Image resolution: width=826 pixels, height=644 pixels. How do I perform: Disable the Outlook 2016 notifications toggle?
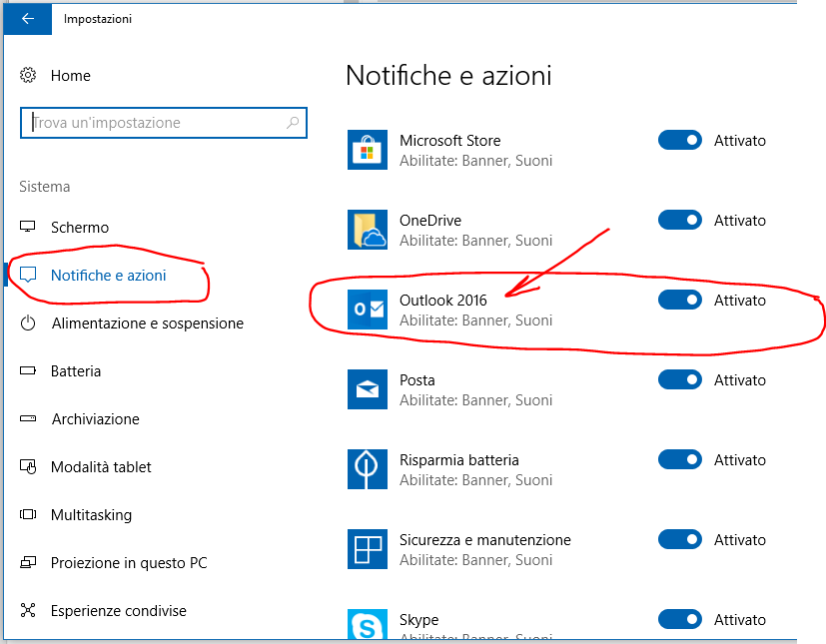680,301
